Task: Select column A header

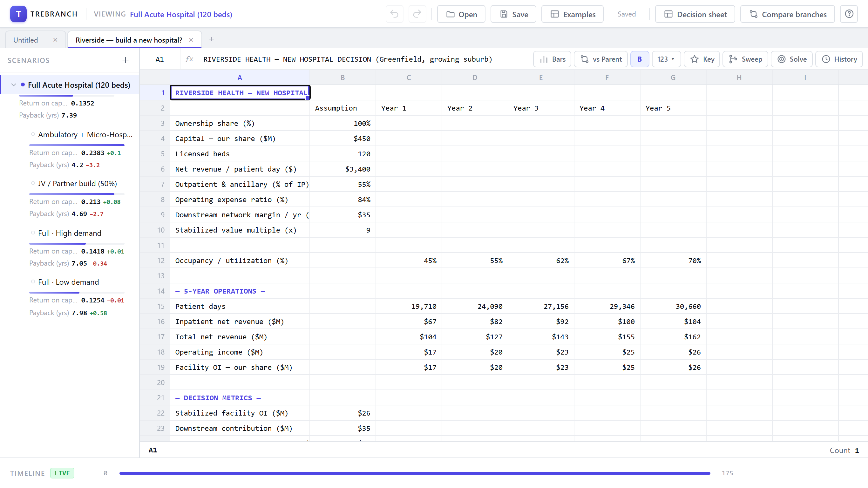Action: (240, 78)
